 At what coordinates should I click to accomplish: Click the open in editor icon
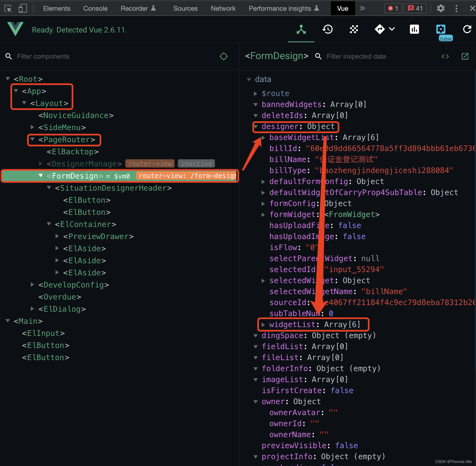pyautogui.click(x=465, y=56)
